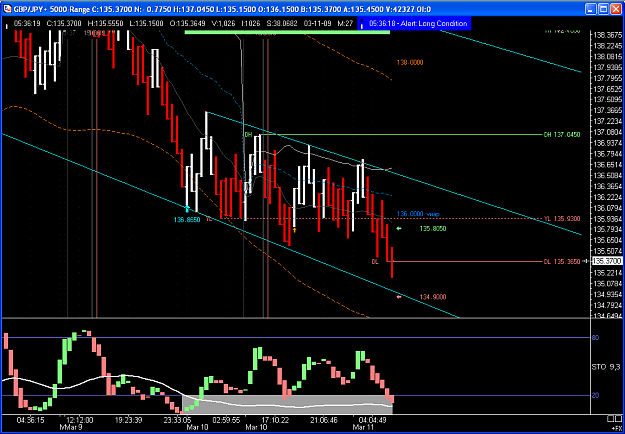The image size is (625, 434).
Task: Click the orange '138.0000' level label
Action: 410,63
